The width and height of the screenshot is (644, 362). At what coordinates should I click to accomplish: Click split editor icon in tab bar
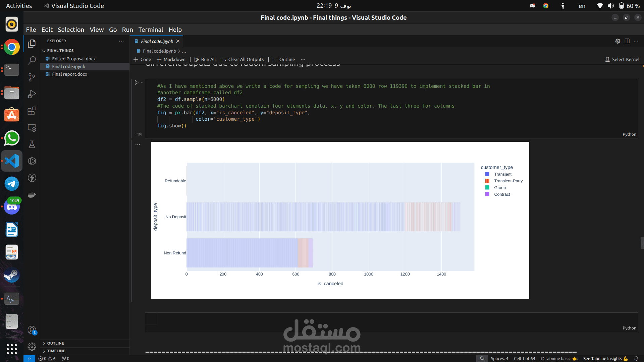[627, 41]
